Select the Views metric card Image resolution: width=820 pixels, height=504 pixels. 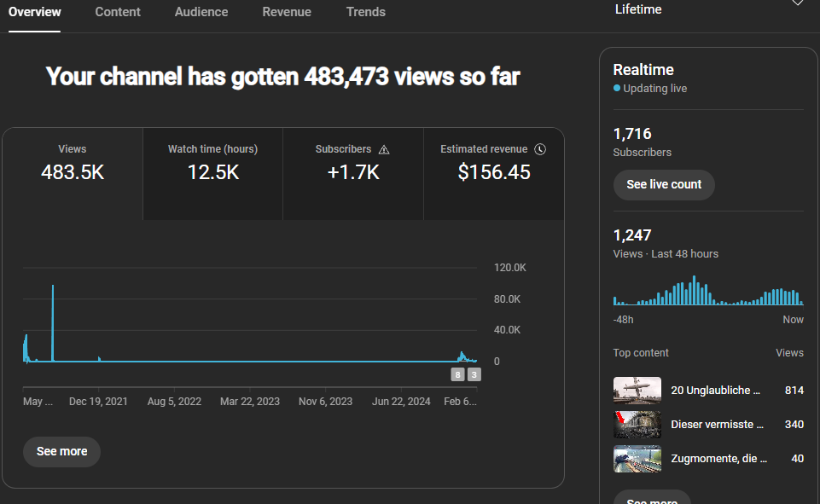73,174
